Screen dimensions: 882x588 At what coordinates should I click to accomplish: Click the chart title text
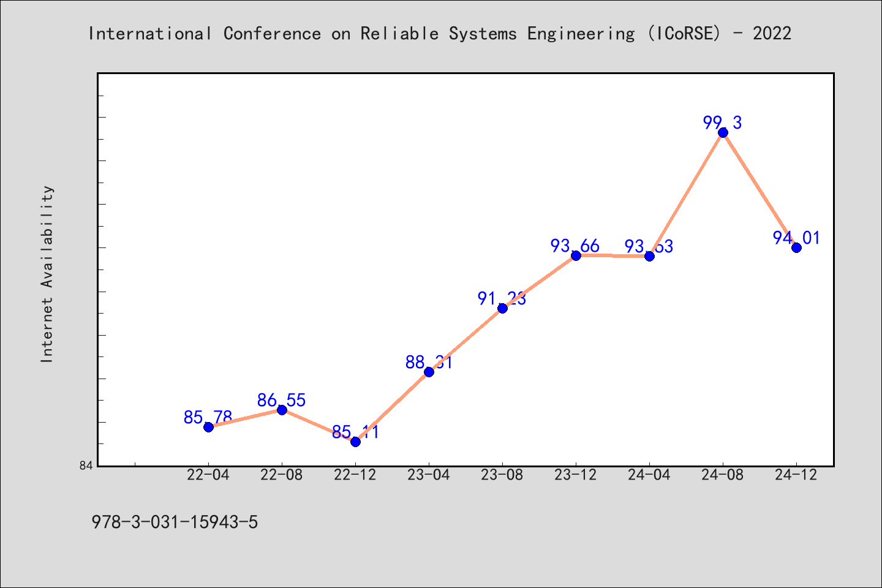[x=440, y=33]
